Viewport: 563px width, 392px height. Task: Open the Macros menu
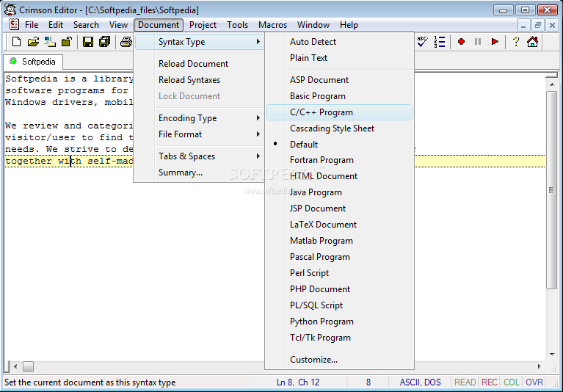point(272,25)
